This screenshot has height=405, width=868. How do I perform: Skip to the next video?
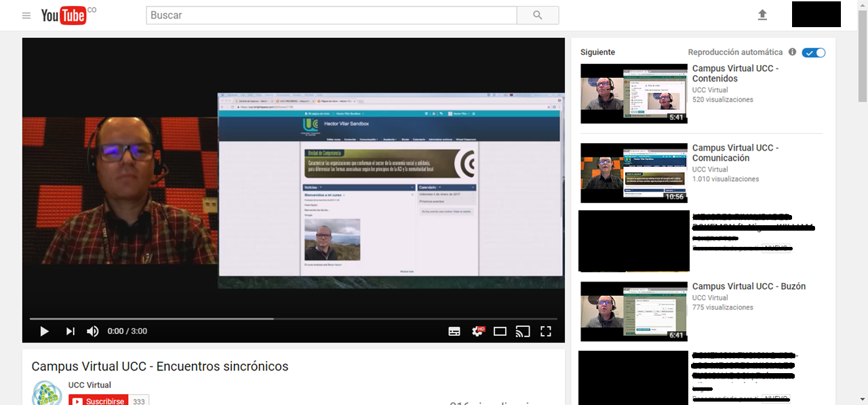coord(70,331)
